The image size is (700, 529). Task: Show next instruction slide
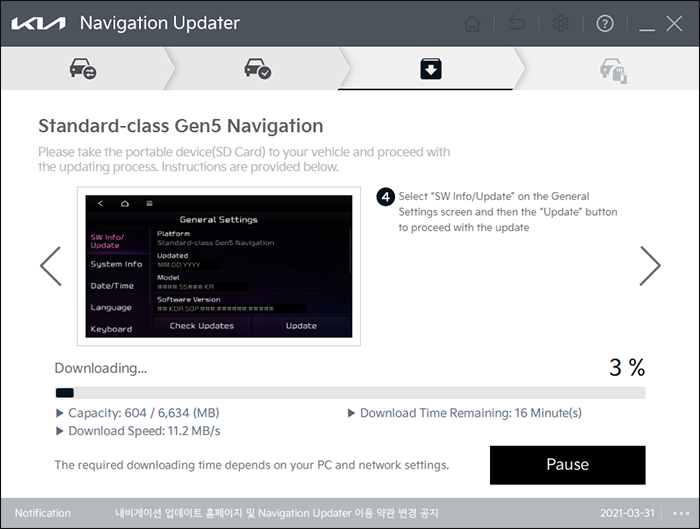tap(650, 266)
